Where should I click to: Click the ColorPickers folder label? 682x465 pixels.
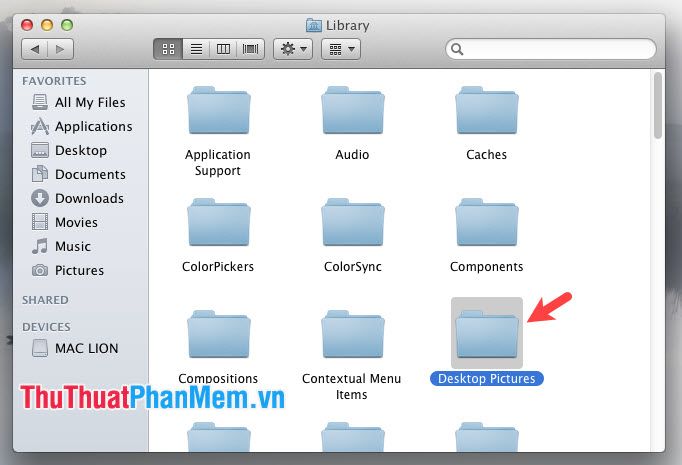pyautogui.click(x=218, y=266)
